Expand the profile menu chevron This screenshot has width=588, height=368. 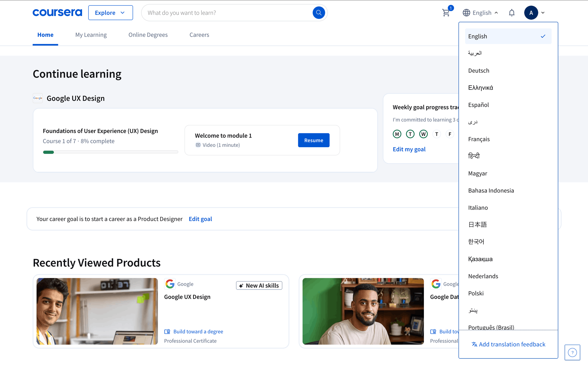pyautogui.click(x=543, y=13)
